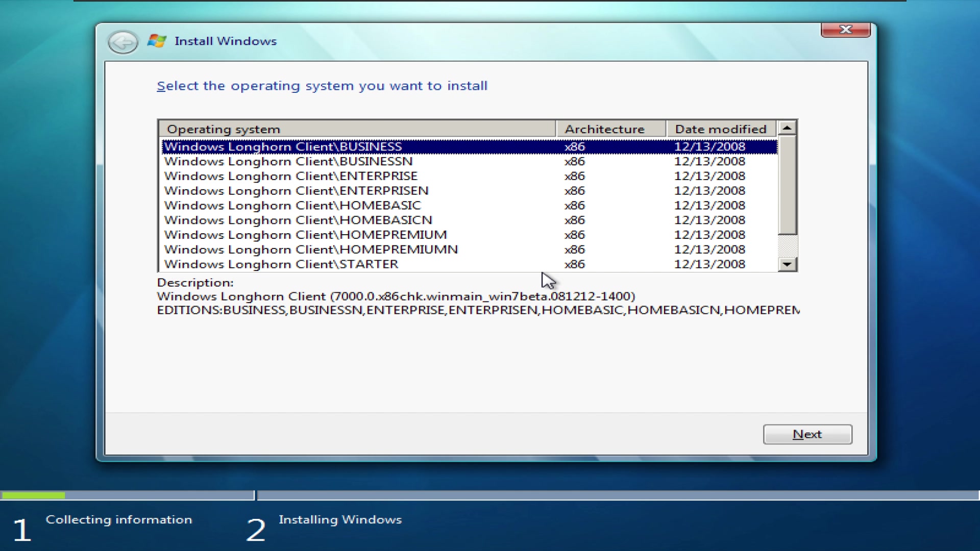The width and height of the screenshot is (980, 551).
Task: Click x86 cell in HOMEBASIC row
Action: [x=575, y=206]
